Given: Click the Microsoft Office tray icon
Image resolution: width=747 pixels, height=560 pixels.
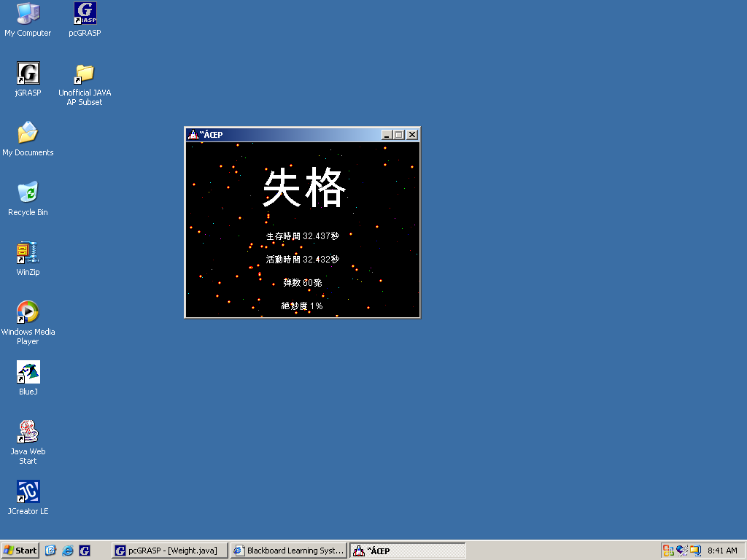Looking at the screenshot, I should (x=668, y=551).
